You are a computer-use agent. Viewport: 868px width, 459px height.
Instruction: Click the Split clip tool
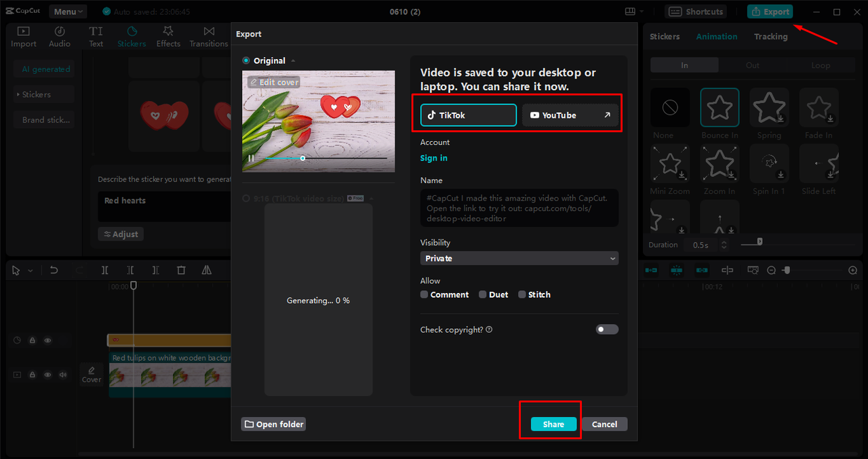[x=105, y=270]
